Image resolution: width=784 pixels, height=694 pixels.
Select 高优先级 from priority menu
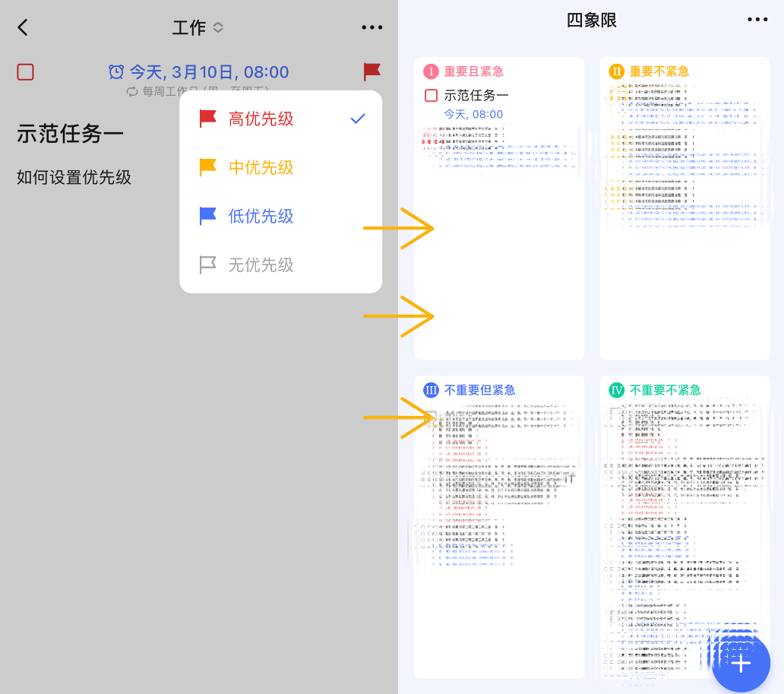pyautogui.click(x=280, y=119)
